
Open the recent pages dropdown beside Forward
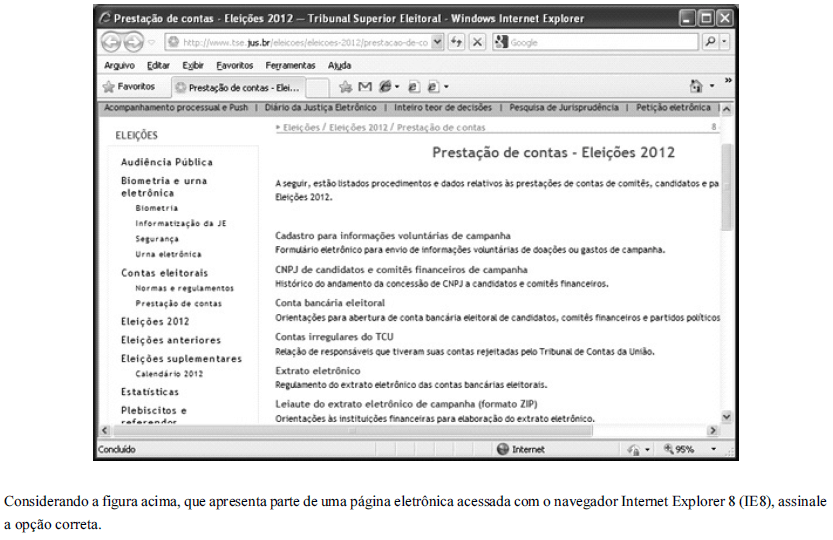coord(152,43)
